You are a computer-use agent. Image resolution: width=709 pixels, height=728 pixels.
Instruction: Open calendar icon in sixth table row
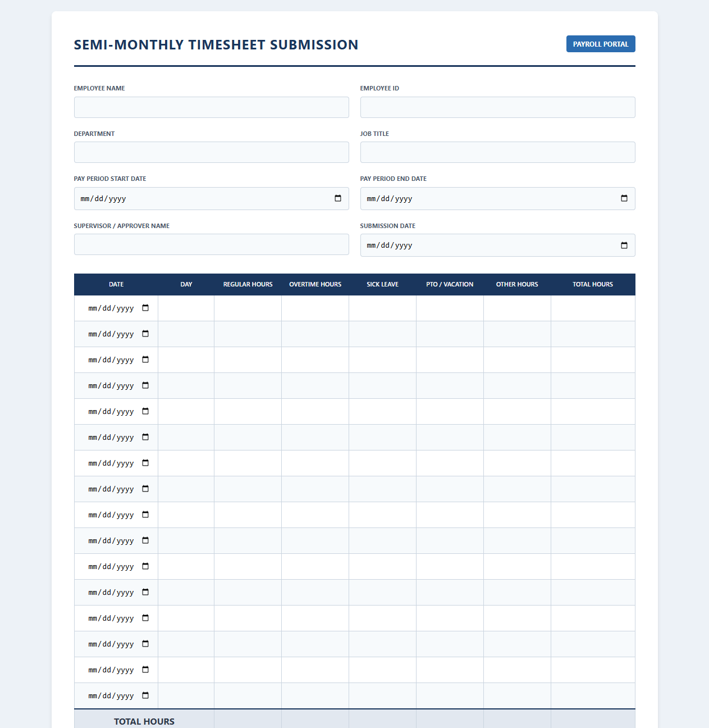(145, 437)
